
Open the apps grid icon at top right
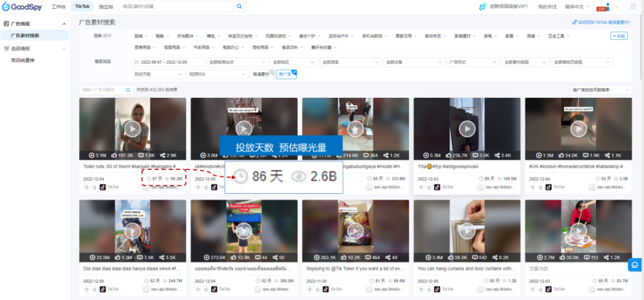(x=632, y=6)
